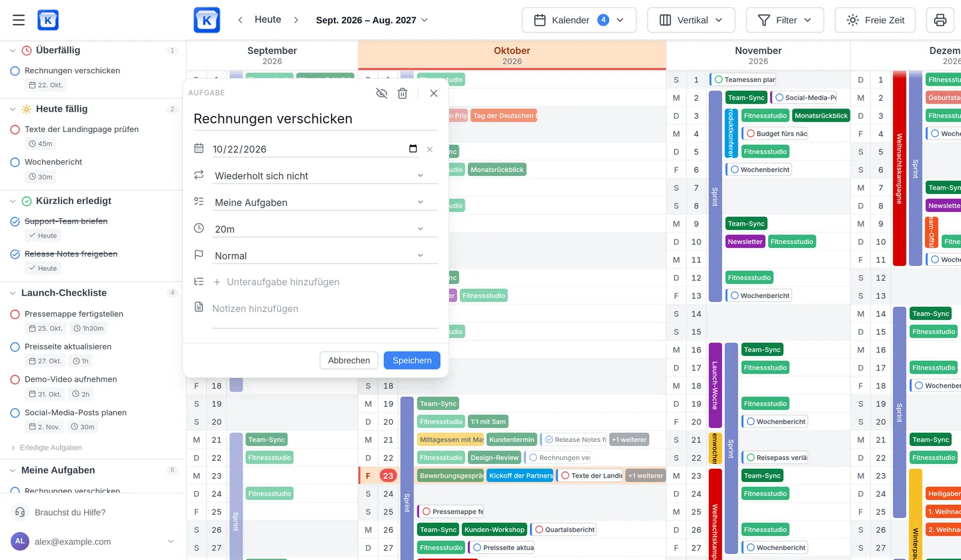Open the Meine Aufgaben list dropdown
Screen dimensions: 961x560
coord(324,202)
